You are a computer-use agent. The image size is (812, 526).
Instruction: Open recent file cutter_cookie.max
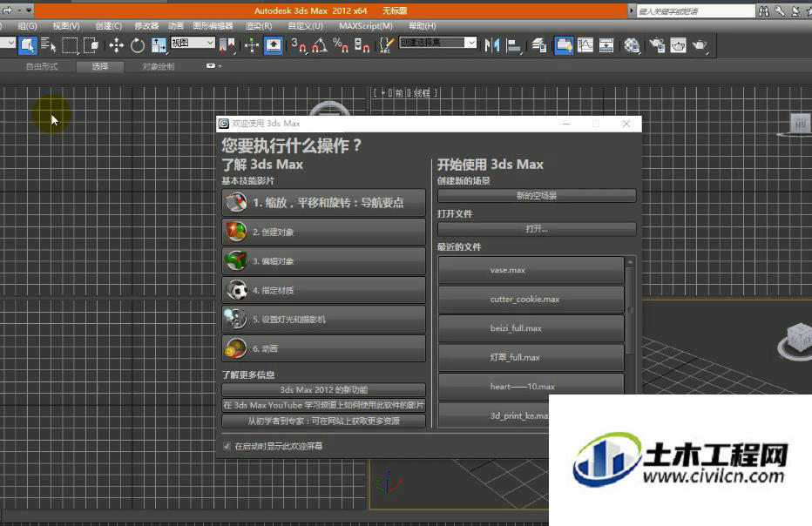point(531,300)
